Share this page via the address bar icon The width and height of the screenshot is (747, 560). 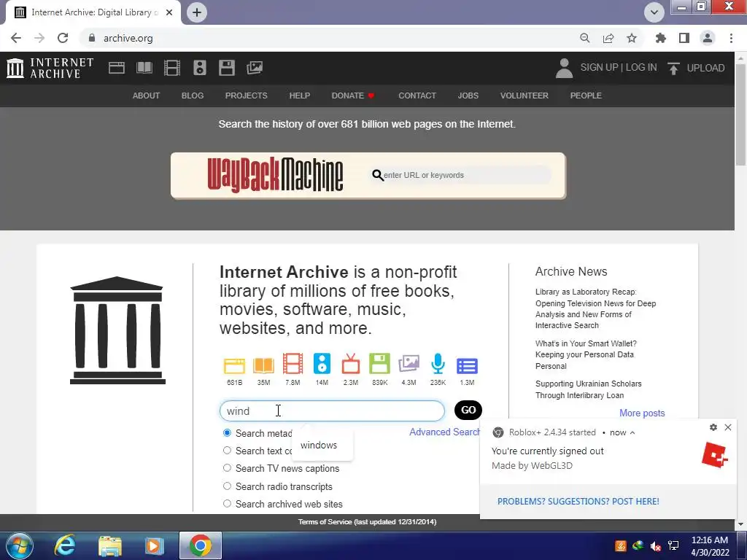[x=608, y=38]
